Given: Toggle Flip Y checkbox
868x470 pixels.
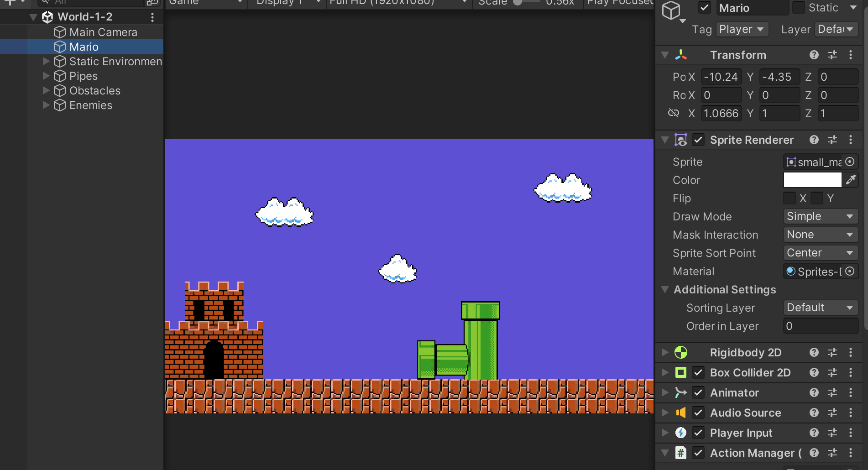Looking at the screenshot, I should pyautogui.click(x=817, y=198).
